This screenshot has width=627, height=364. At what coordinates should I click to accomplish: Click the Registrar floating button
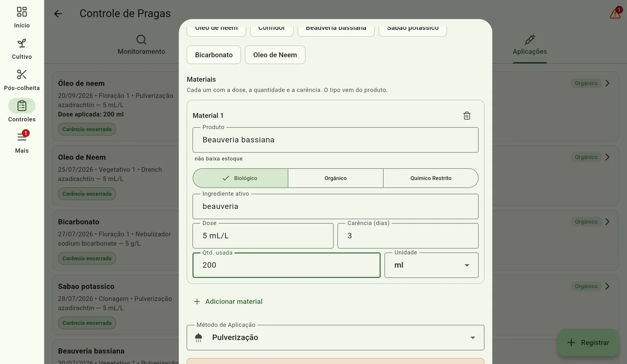pos(588,342)
